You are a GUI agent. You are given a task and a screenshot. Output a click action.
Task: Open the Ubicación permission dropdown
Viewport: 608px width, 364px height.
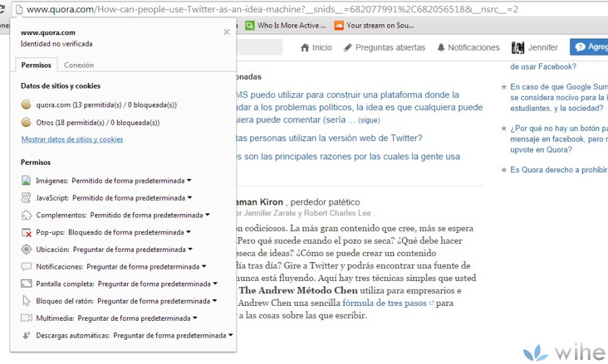[132, 249]
